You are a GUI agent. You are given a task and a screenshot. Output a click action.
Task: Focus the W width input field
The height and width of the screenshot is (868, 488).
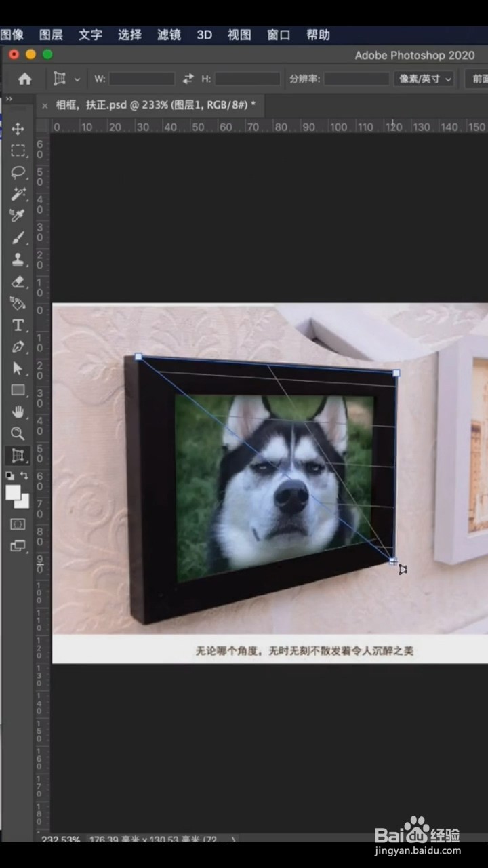(x=142, y=79)
